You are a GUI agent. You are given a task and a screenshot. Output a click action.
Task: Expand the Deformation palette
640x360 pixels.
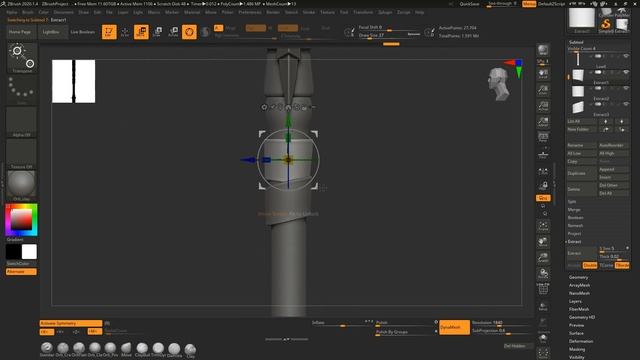pos(581,341)
